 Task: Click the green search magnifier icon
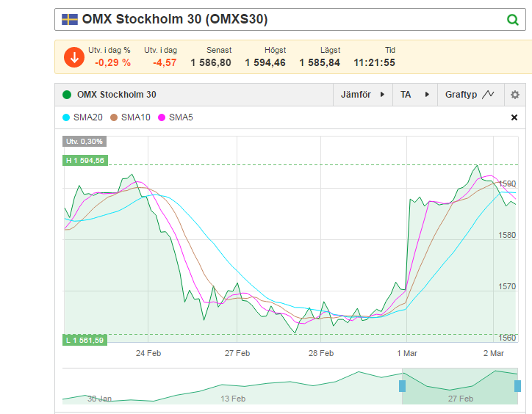pyautogui.click(x=512, y=20)
